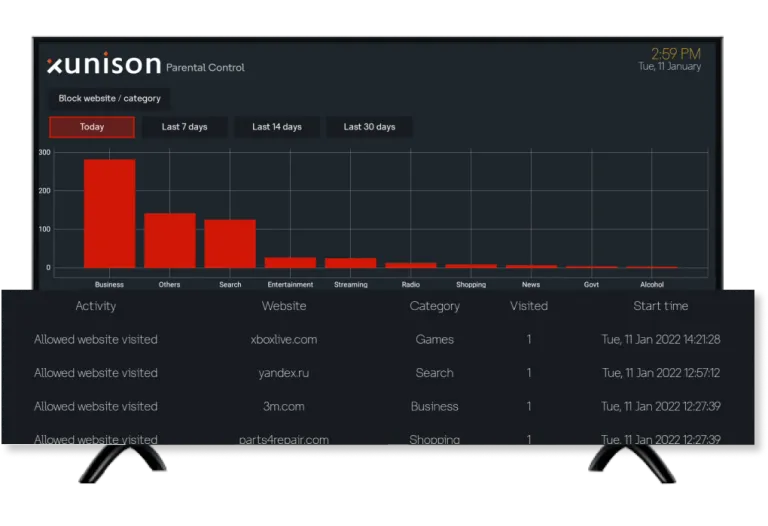Click the Games category cell
The height and width of the screenshot is (526, 768).
[x=435, y=339]
